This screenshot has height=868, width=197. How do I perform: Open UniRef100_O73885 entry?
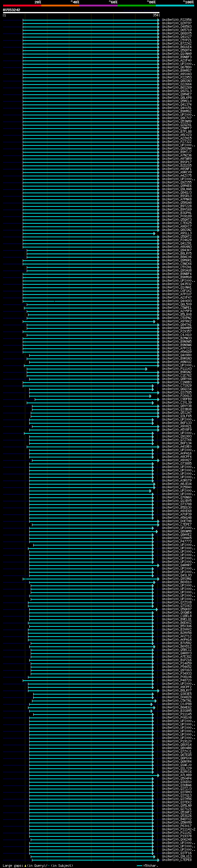click(x=176, y=464)
